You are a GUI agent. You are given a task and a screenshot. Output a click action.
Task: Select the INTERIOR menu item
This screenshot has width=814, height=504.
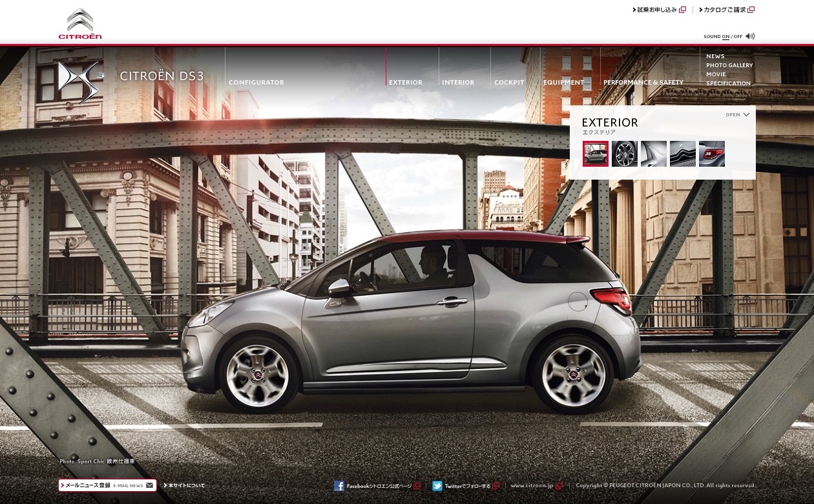tap(458, 83)
